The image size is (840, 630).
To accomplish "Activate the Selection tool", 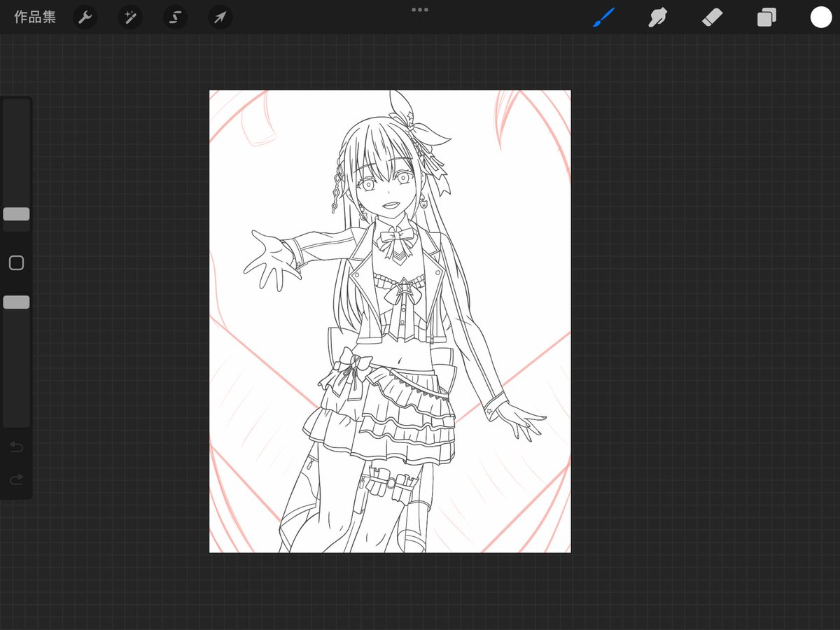I will tap(175, 17).
